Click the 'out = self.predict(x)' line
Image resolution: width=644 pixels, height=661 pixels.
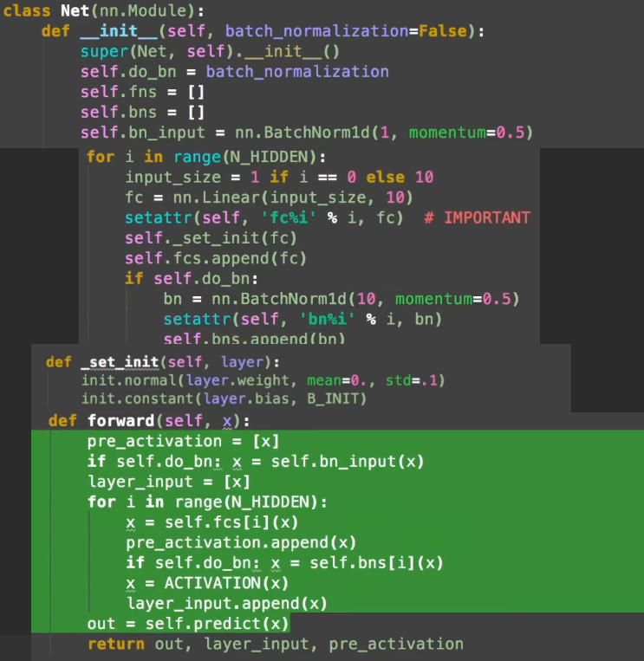point(188,624)
